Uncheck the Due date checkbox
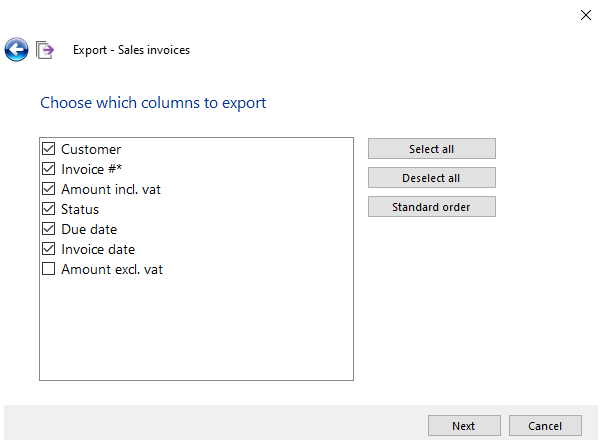Image resolution: width=602 pixels, height=444 pixels. tap(48, 229)
